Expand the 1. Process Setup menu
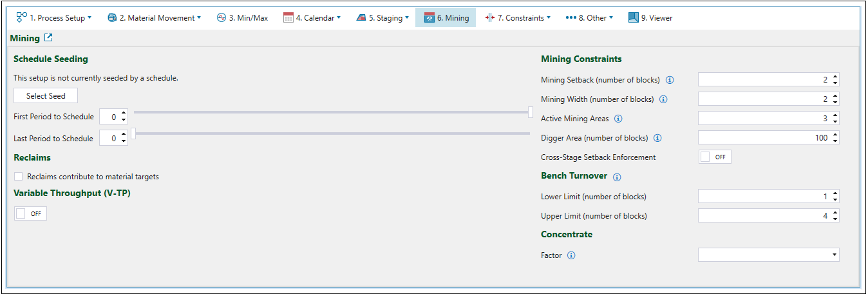868x296 pixels. [x=53, y=18]
